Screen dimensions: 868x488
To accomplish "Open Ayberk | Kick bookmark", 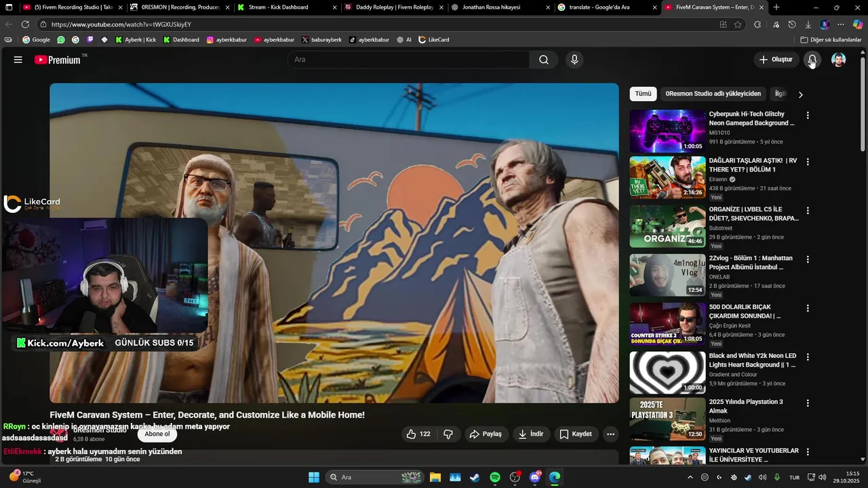I will (x=136, y=40).
